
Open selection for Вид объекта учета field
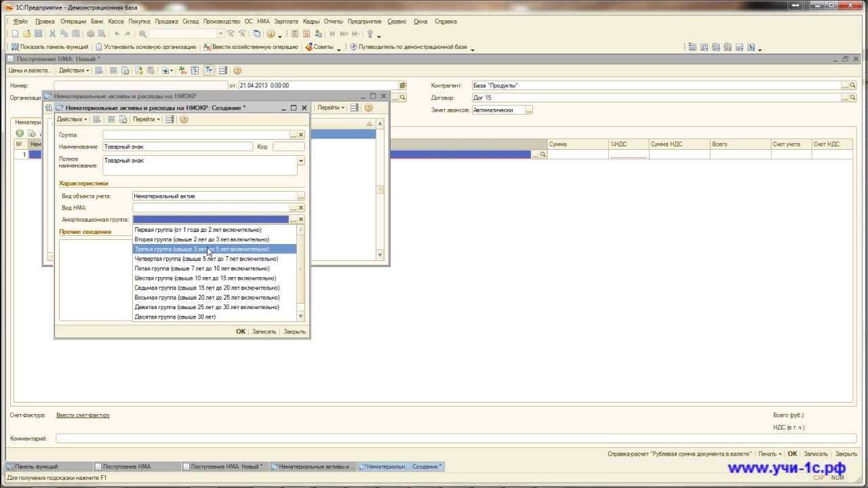[301, 197]
